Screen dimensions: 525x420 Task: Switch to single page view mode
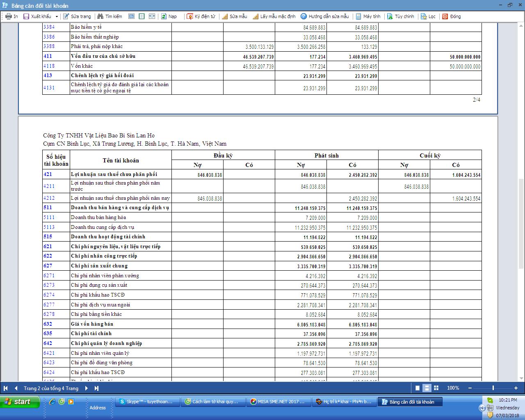418,388
